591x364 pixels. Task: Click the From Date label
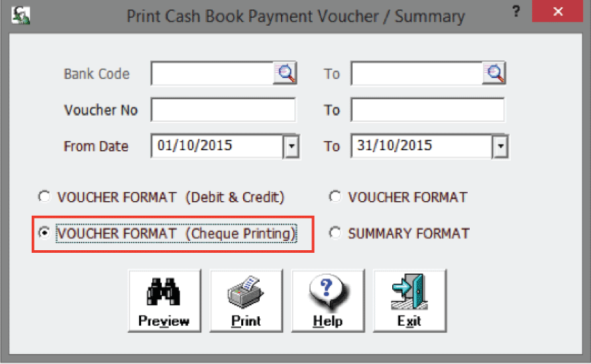click(x=96, y=146)
